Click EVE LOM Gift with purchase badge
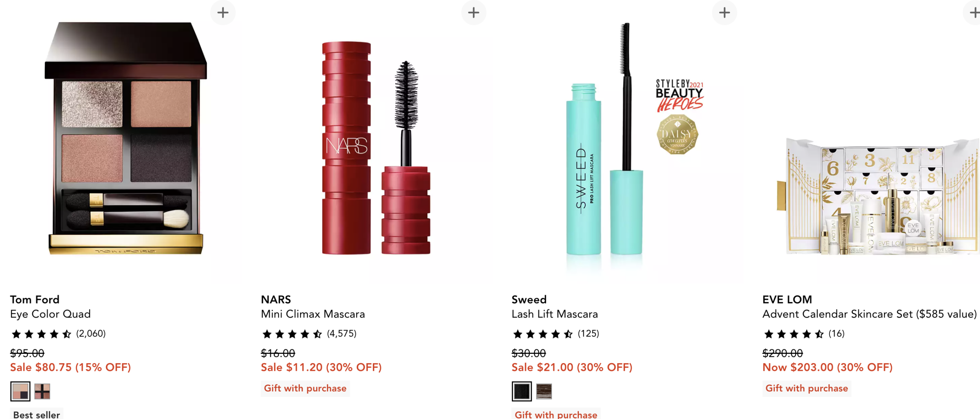980x419 pixels. pos(807,388)
